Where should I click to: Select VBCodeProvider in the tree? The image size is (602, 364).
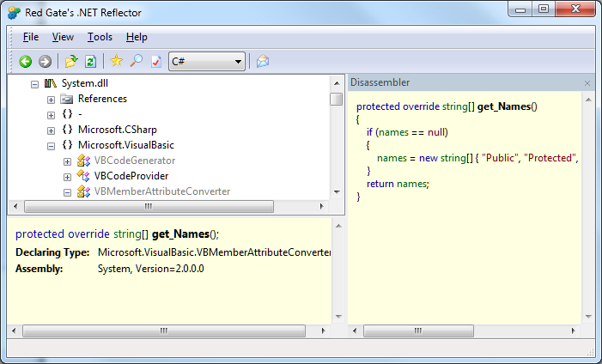131,176
